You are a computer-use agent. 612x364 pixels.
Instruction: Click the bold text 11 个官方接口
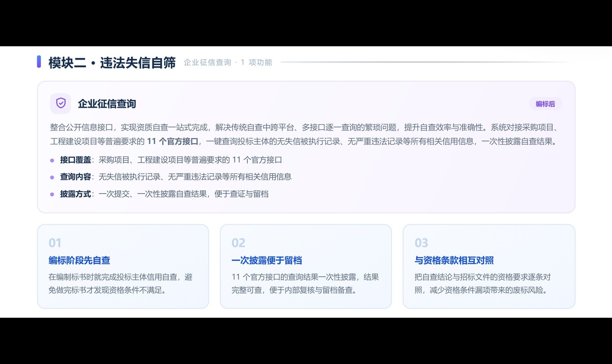coord(173,141)
